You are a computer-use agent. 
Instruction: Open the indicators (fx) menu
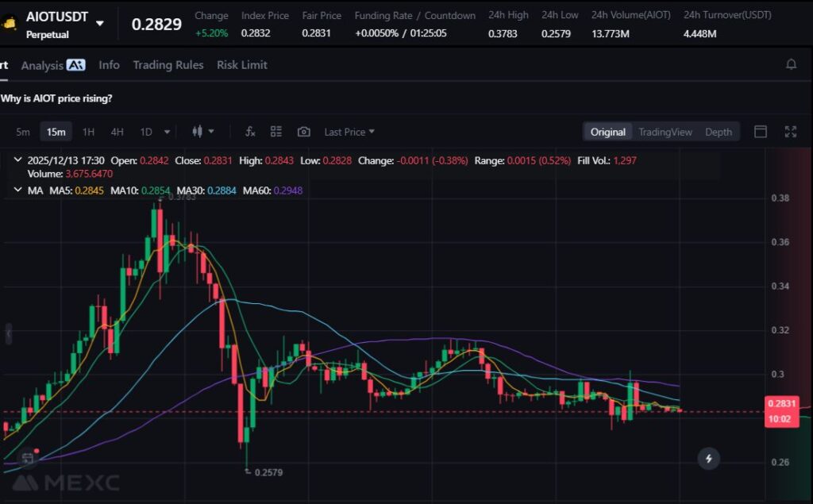point(250,132)
